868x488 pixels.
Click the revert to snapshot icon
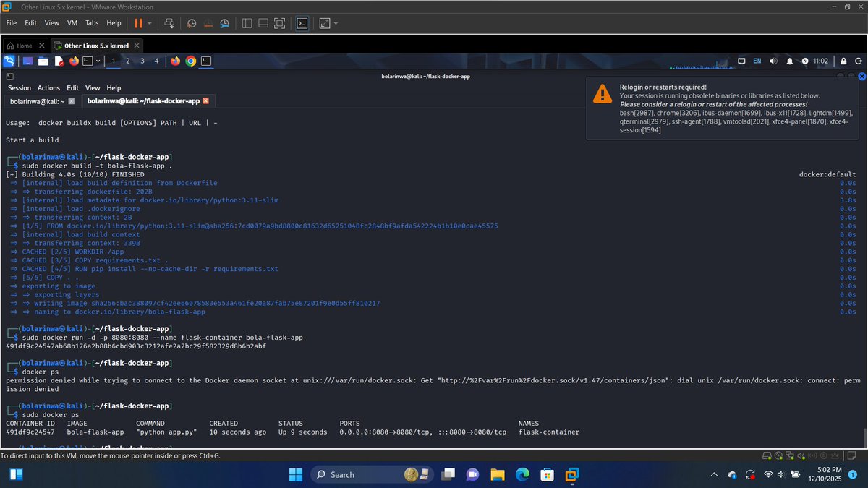coord(208,23)
